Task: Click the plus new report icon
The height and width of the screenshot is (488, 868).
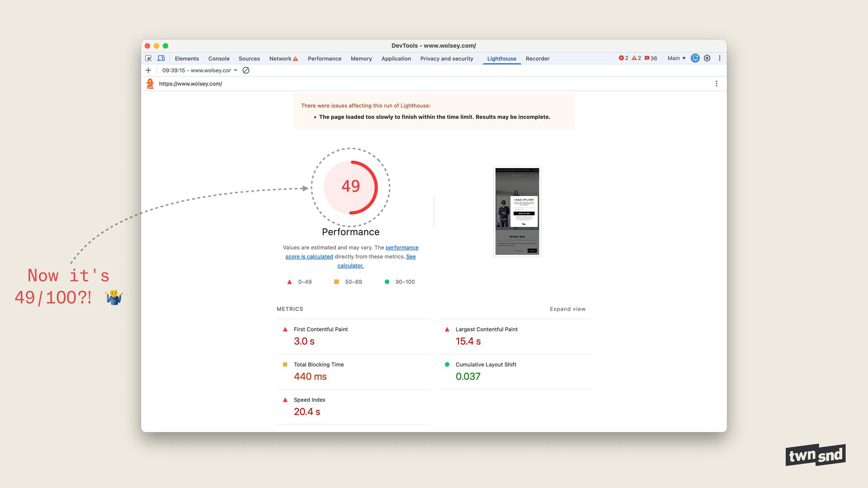Action: (x=148, y=70)
